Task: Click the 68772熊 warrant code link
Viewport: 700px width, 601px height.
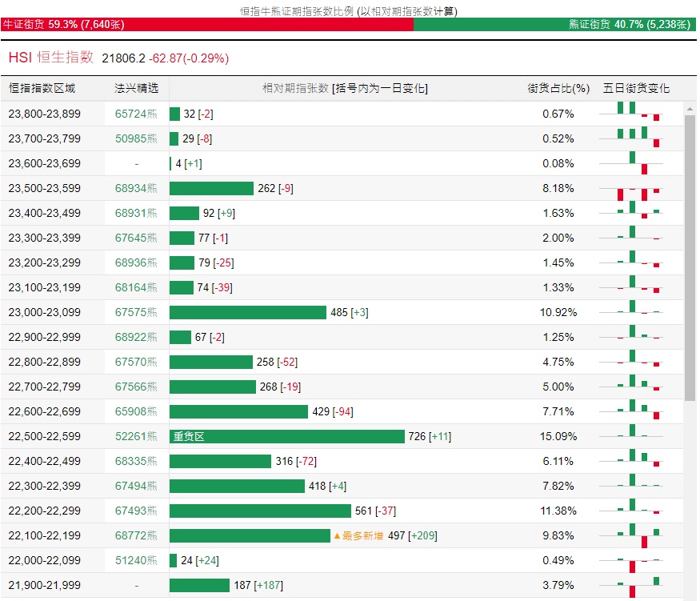Action: pyautogui.click(x=136, y=535)
